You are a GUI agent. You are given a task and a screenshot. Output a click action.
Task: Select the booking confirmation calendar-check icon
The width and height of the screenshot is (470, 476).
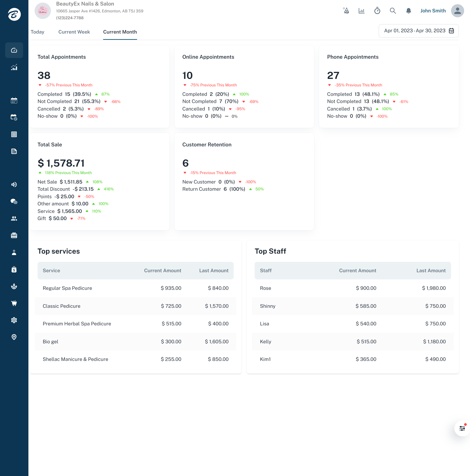click(x=14, y=117)
